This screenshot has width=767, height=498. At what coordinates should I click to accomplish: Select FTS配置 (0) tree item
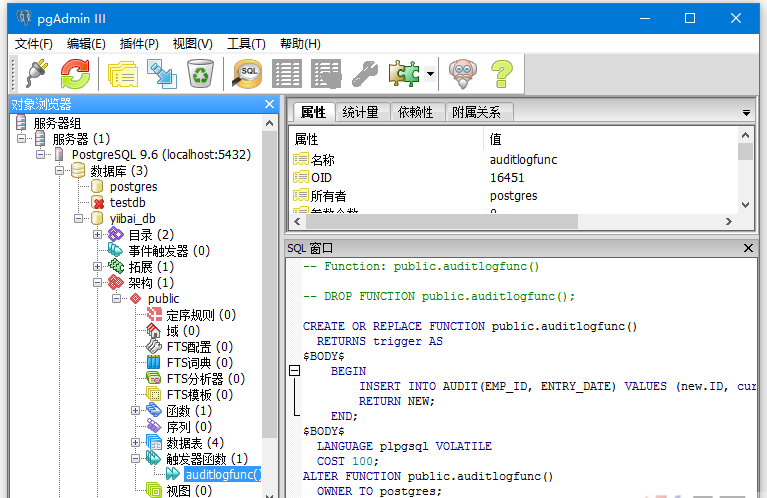click(200, 346)
